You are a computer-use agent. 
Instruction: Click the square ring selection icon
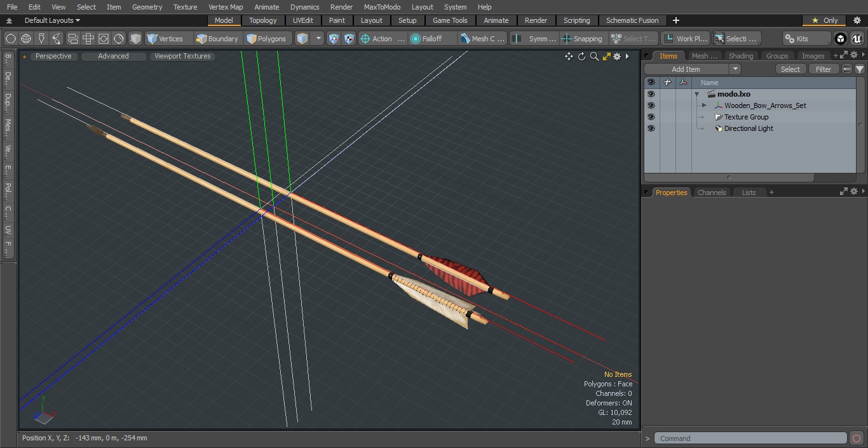(104, 39)
